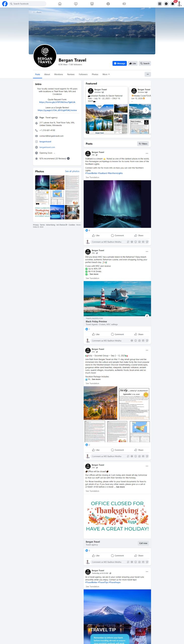
Task: Click the info icon beside 92% recommend
Action: pyautogui.click(x=68, y=158)
